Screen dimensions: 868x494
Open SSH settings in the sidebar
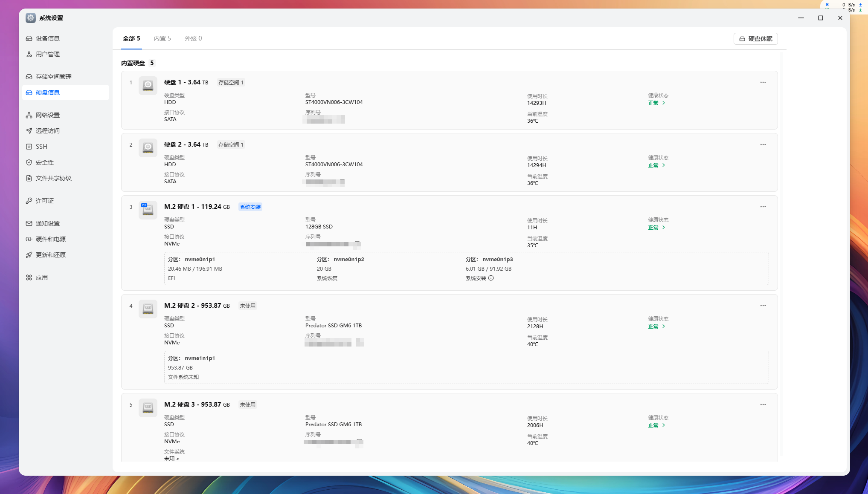tap(41, 147)
